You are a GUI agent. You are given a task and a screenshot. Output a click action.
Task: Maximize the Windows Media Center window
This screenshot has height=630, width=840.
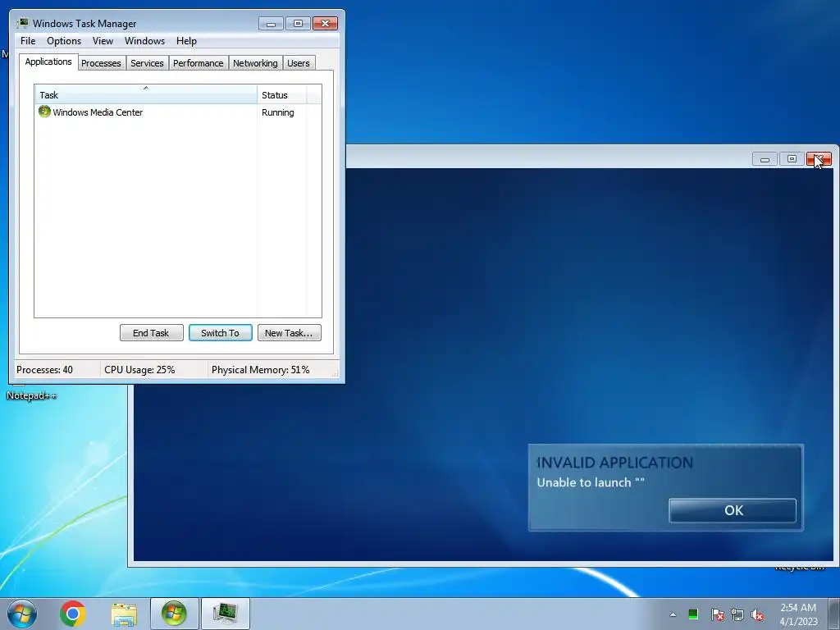tap(792, 159)
